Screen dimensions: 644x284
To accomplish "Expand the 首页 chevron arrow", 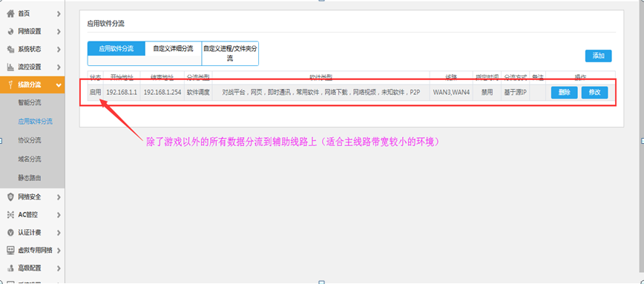I will 59,14.
